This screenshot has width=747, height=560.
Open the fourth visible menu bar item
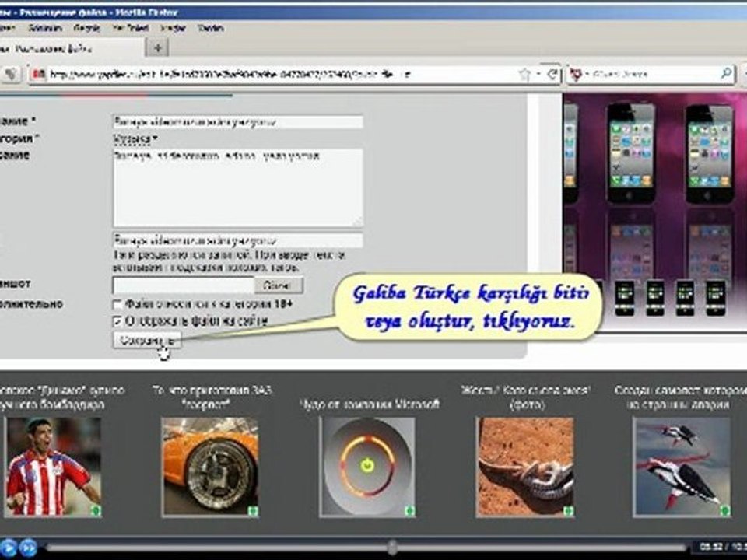click(x=131, y=28)
